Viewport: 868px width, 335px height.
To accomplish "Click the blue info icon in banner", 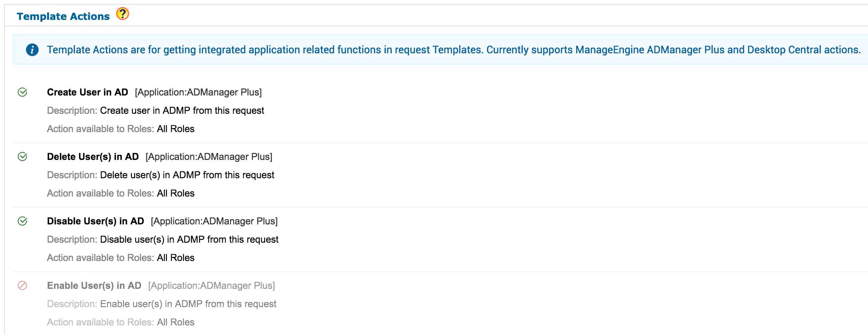I will (x=32, y=50).
